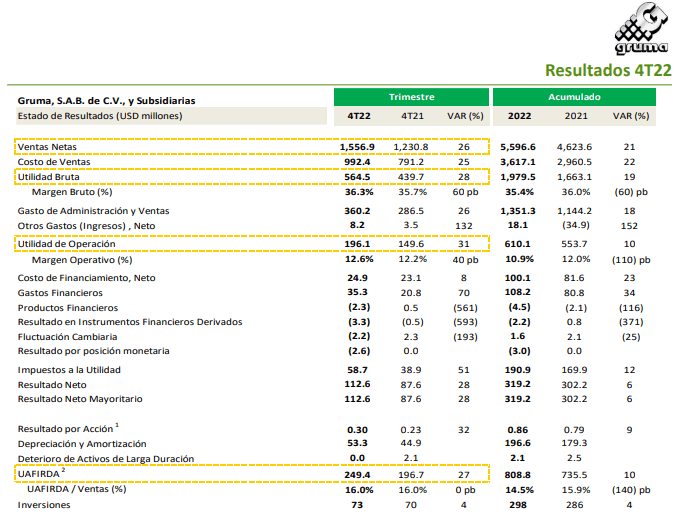Image resolution: width=677 pixels, height=517 pixels.
Task: Select the 4T22 column label
Action: coord(359,116)
